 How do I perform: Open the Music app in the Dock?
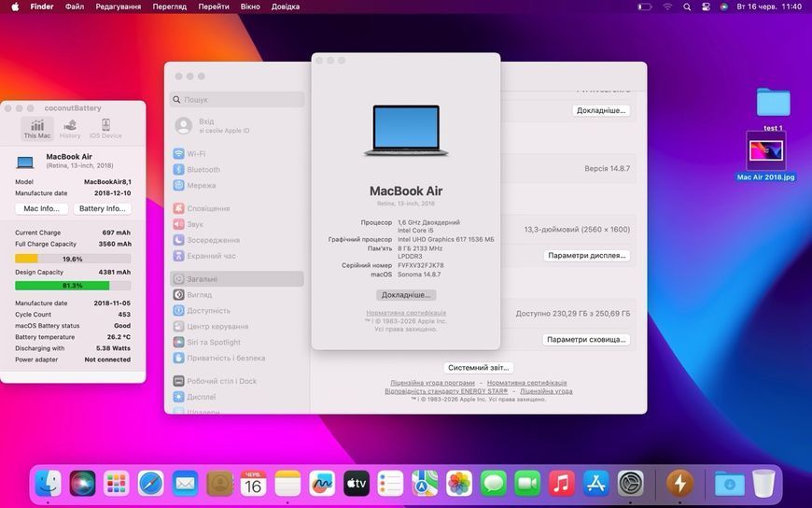[561, 484]
